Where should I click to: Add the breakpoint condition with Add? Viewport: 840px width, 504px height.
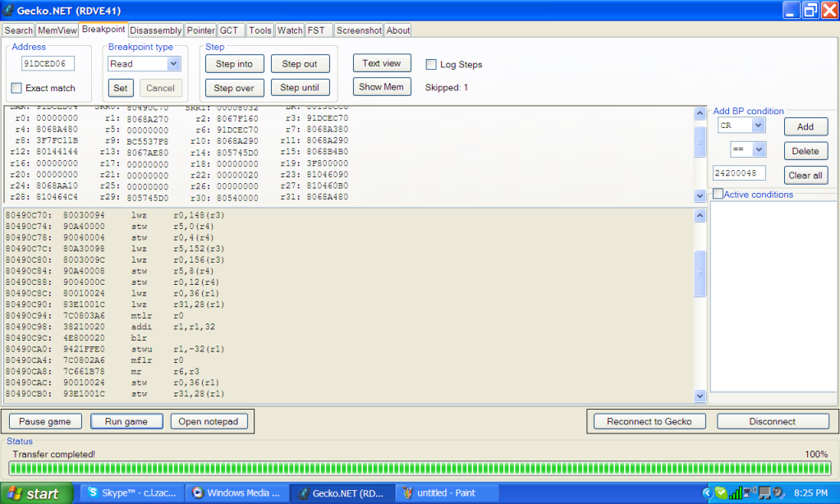[806, 126]
